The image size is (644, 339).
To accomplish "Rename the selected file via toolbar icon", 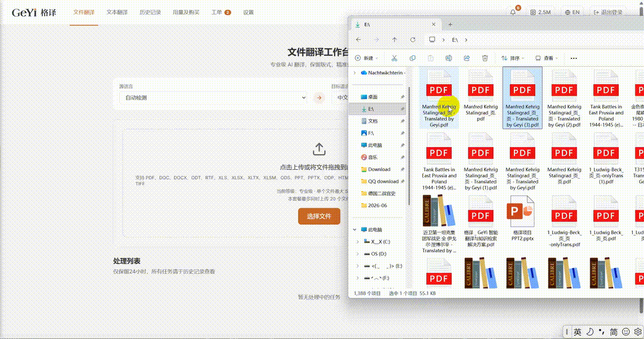I will pos(448,58).
